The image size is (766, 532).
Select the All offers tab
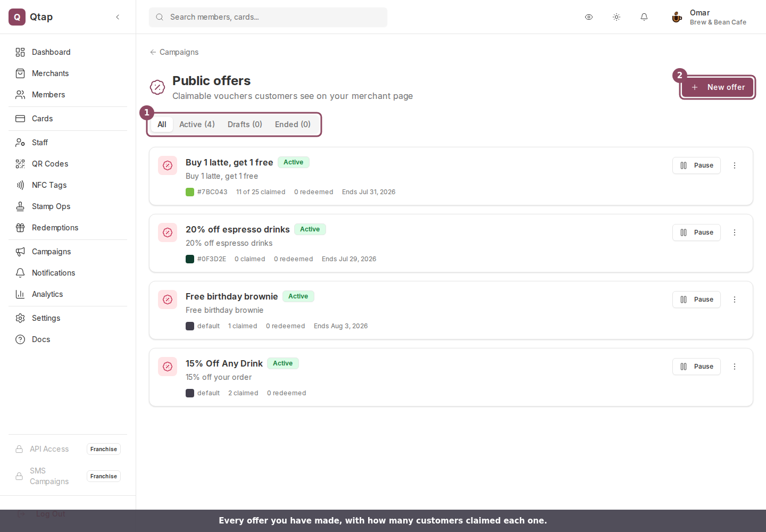coord(162,124)
